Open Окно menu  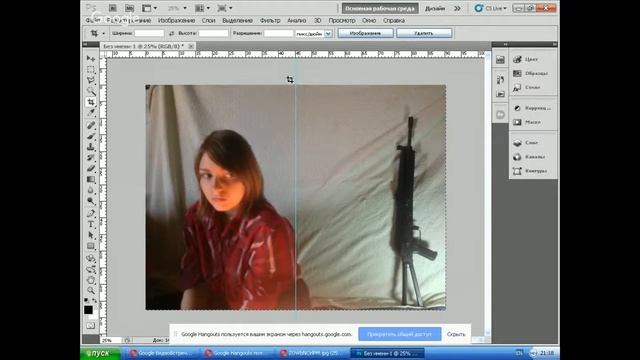coord(369,20)
